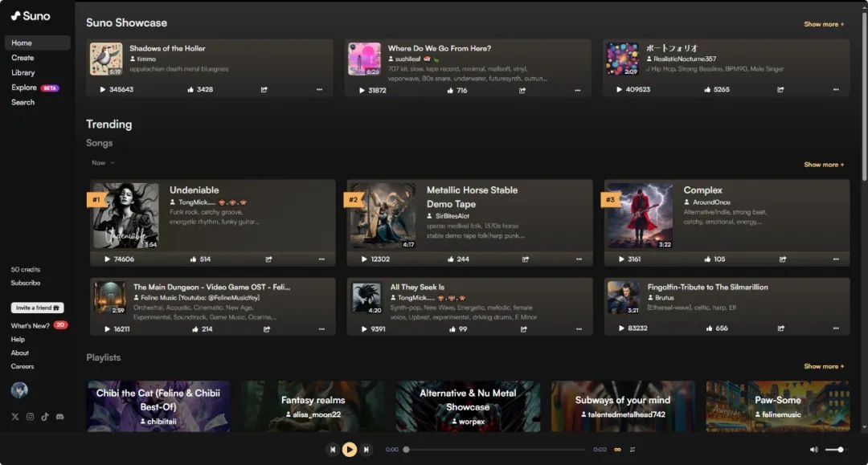868x465 pixels.
Task: Click the Suno logo
Action: [31, 16]
